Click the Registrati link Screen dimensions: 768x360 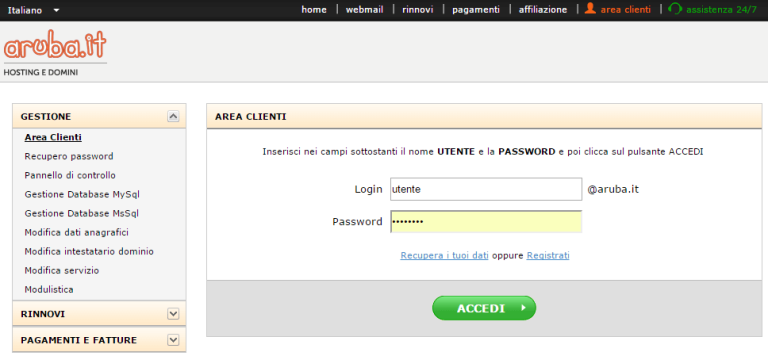pos(548,255)
